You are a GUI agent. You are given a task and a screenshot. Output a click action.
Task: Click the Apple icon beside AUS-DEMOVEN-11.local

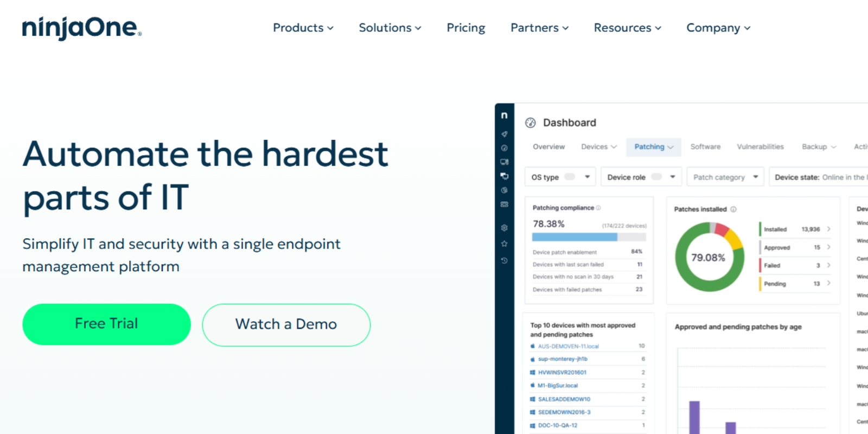[x=533, y=346]
